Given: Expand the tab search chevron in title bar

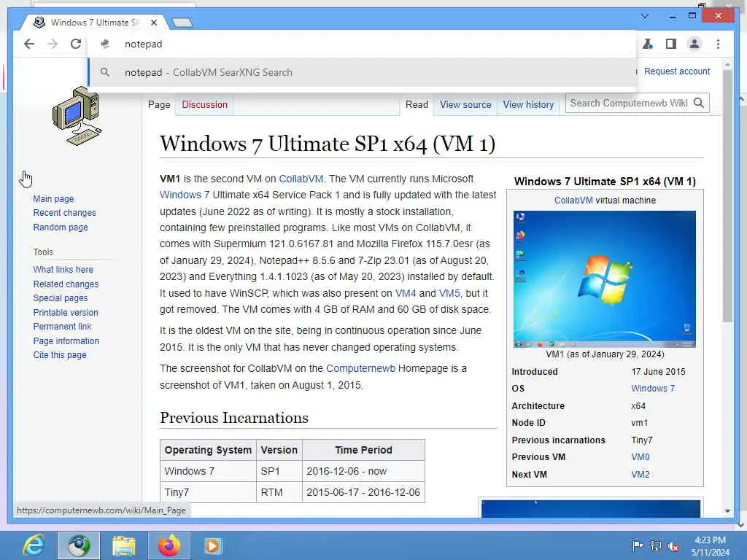Looking at the screenshot, I should pyautogui.click(x=645, y=16).
